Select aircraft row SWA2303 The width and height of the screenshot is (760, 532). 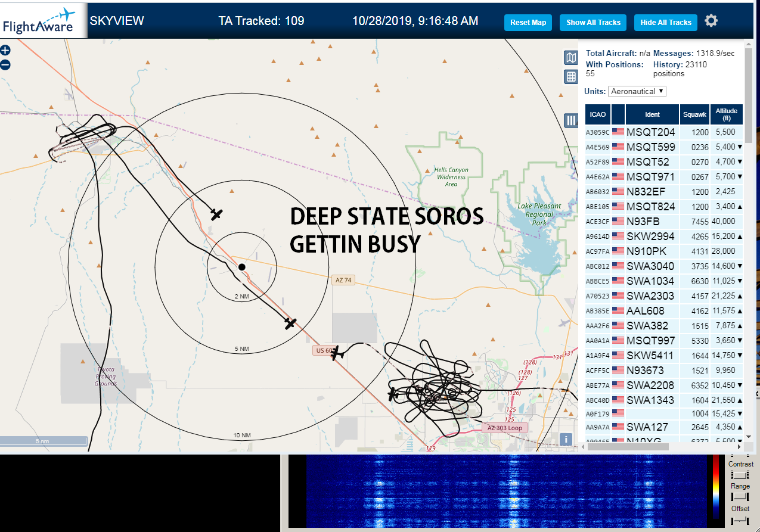pos(664,296)
